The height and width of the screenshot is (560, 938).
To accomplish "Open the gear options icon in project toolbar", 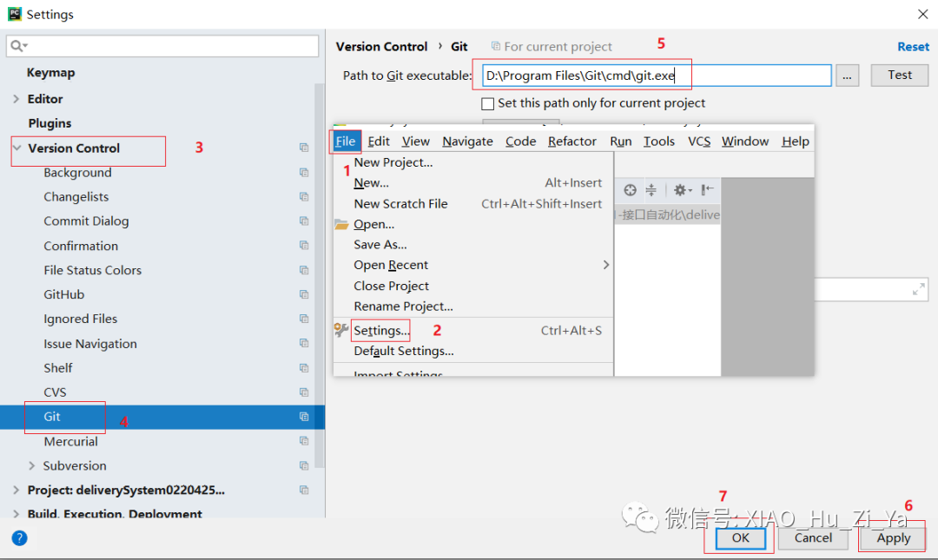I will click(682, 190).
